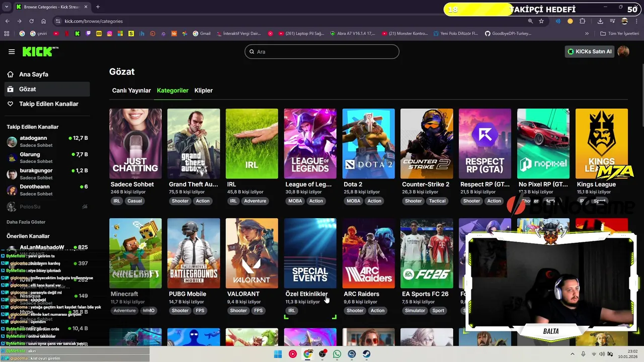Image resolution: width=644 pixels, height=362 pixels.
Task: Open the ARC Raiders category thumbnail
Action: pos(369,253)
